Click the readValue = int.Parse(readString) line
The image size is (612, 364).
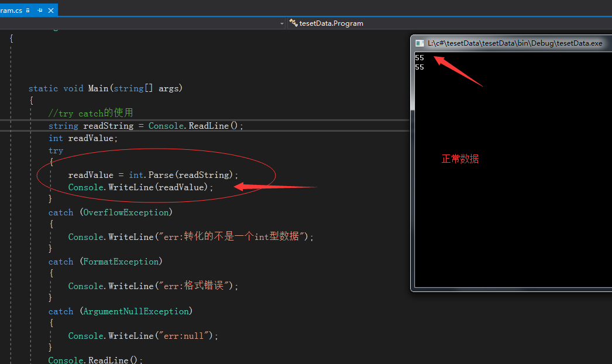click(153, 175)
